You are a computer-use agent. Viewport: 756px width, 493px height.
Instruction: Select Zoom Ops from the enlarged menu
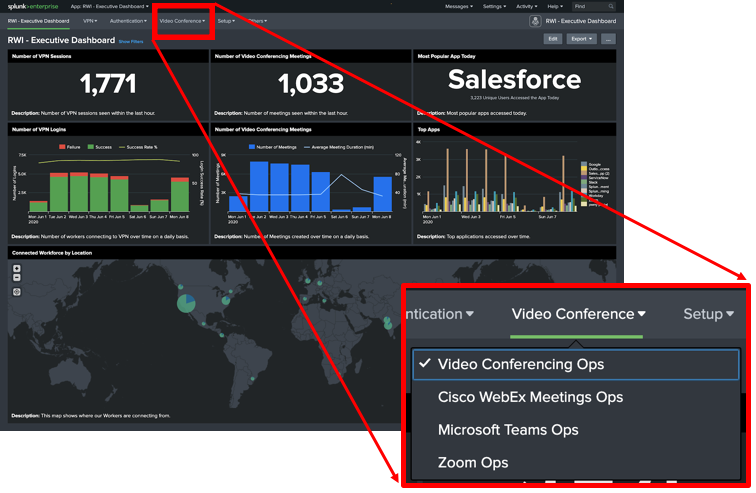pyautogui.click(x=473, y=463)
